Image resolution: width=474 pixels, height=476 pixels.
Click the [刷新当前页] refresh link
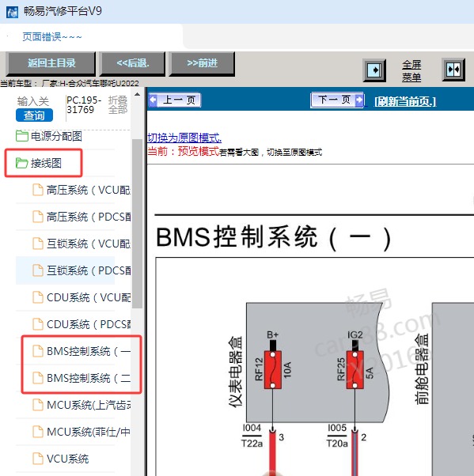tap(405, 101)
